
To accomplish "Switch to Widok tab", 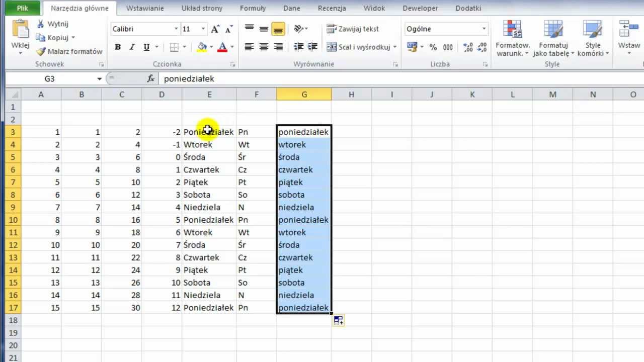I will (374, 8).
